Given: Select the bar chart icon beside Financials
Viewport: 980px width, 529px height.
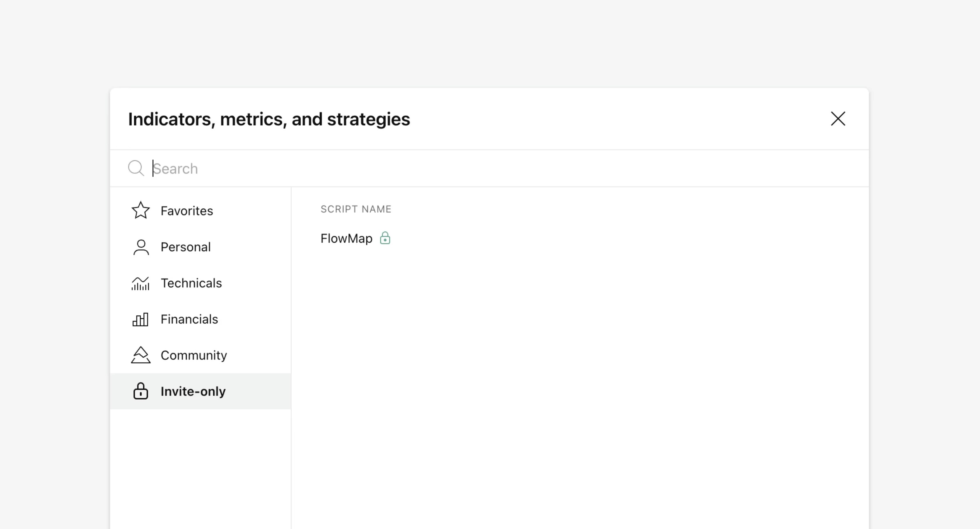Looking at the screenshot, I should pos(140,319).
